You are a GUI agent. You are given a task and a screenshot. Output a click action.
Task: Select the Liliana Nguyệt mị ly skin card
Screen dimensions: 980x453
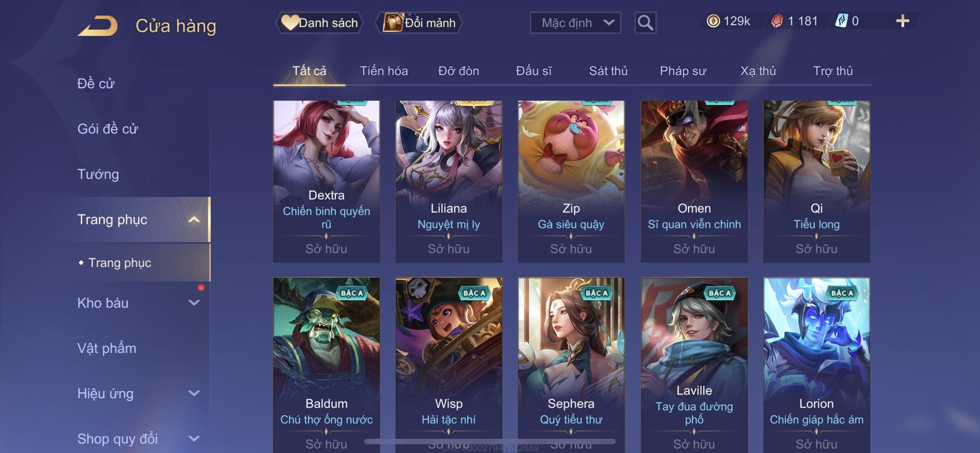[449, 181]
